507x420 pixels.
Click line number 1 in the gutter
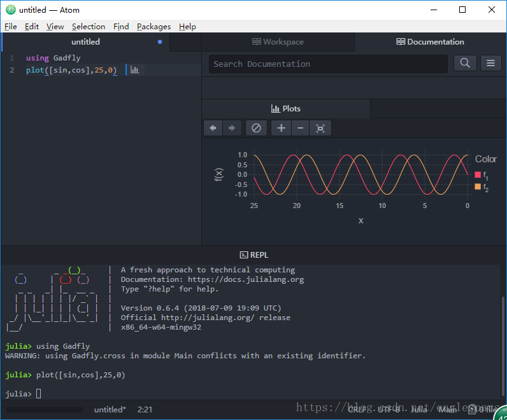click(x=12, y=58)
